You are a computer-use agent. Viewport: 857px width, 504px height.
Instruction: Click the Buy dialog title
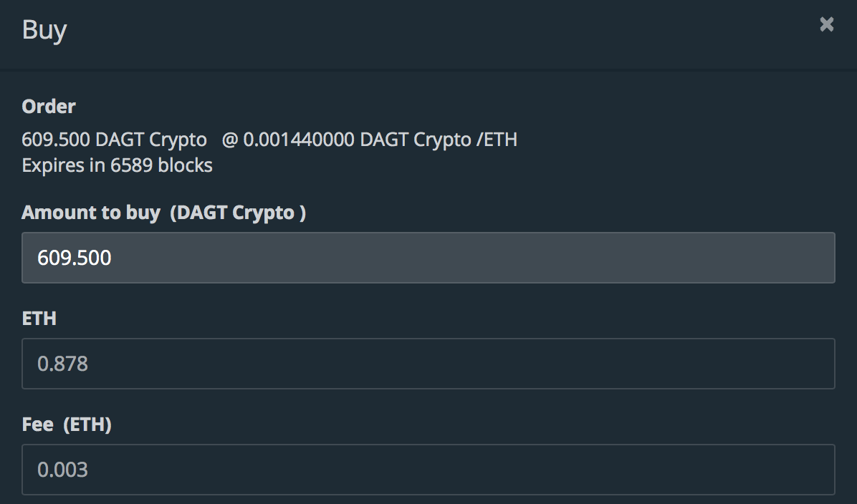[x=44, y=31]
